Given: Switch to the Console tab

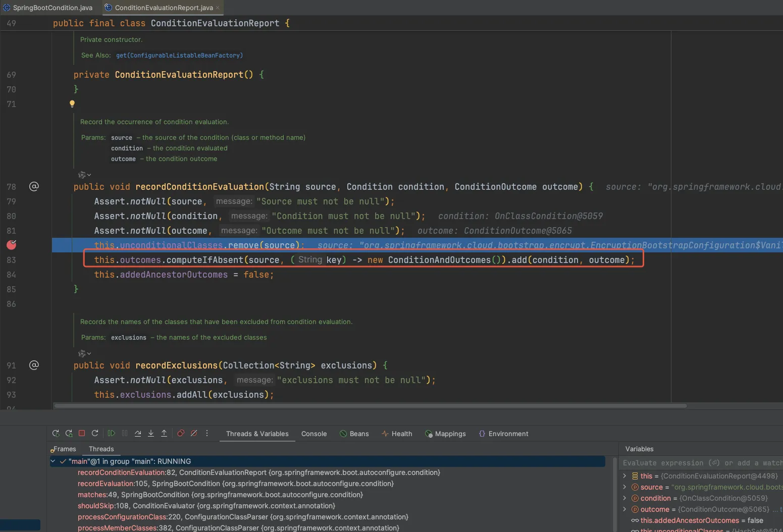Looking at the screenshot, I should (x=314, y=434).
